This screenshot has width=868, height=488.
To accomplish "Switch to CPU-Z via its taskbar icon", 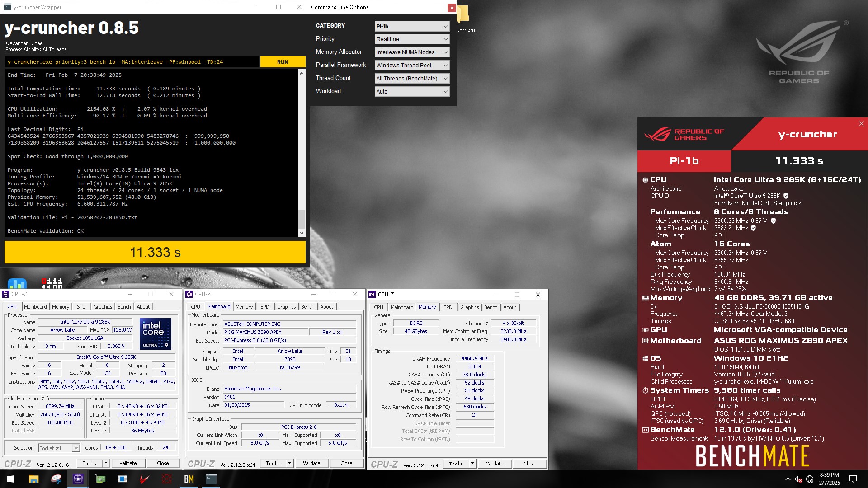I will pos(78,479).
